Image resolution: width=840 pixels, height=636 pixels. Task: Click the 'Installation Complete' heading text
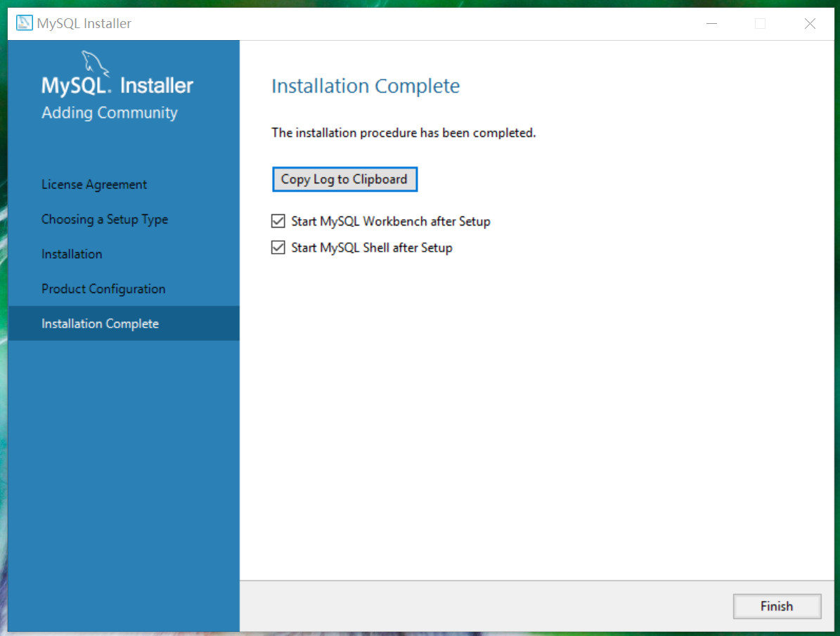click(x=366, y=86)
